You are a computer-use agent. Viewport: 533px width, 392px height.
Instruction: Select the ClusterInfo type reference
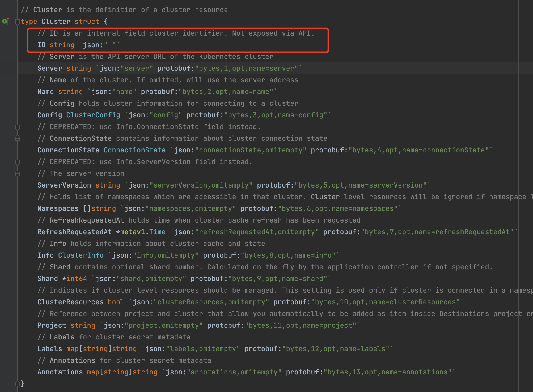click(81, 255)
